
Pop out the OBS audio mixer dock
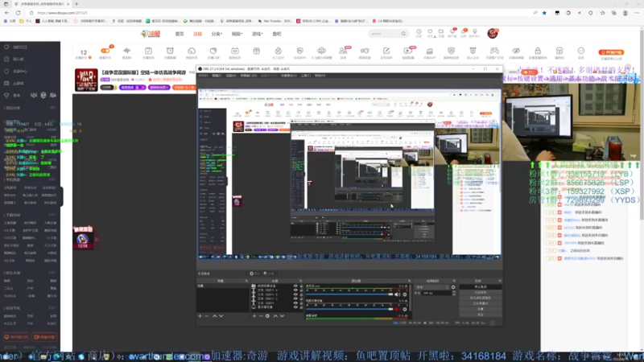[x=410, y=281]
